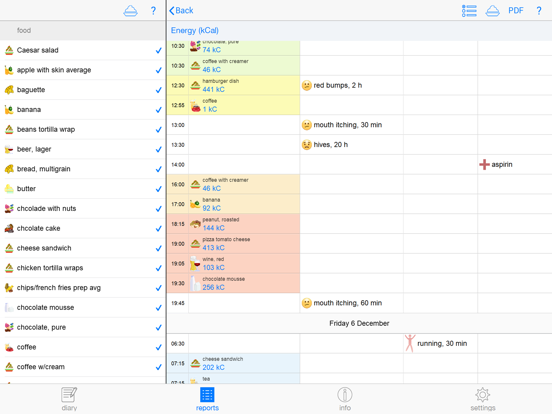Tap the running activity figure icon

click(410, 343)
